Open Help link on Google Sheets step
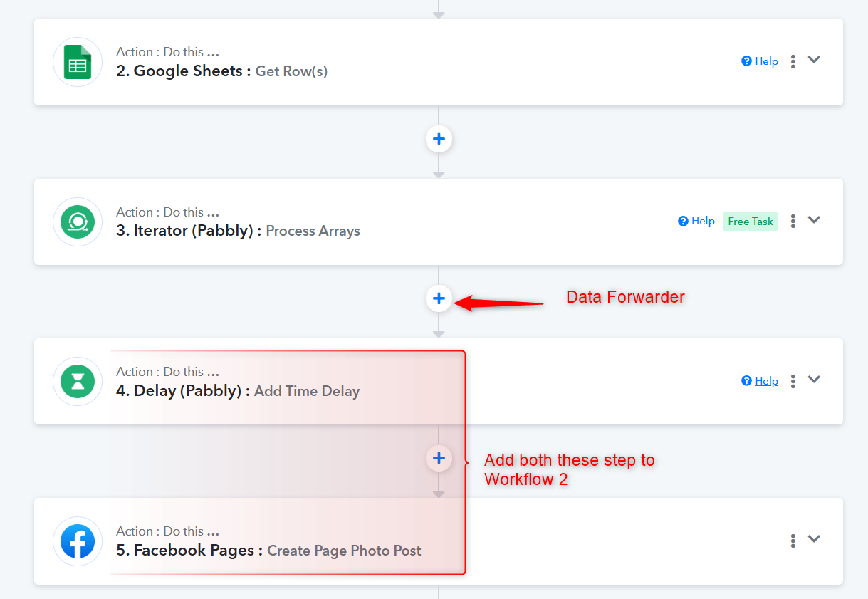 (760, 61)
